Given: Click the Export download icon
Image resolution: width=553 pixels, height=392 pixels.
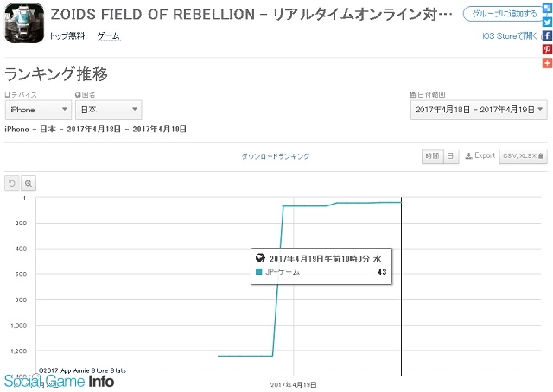Looking at the screenshot, I should (x=468, y=155).
